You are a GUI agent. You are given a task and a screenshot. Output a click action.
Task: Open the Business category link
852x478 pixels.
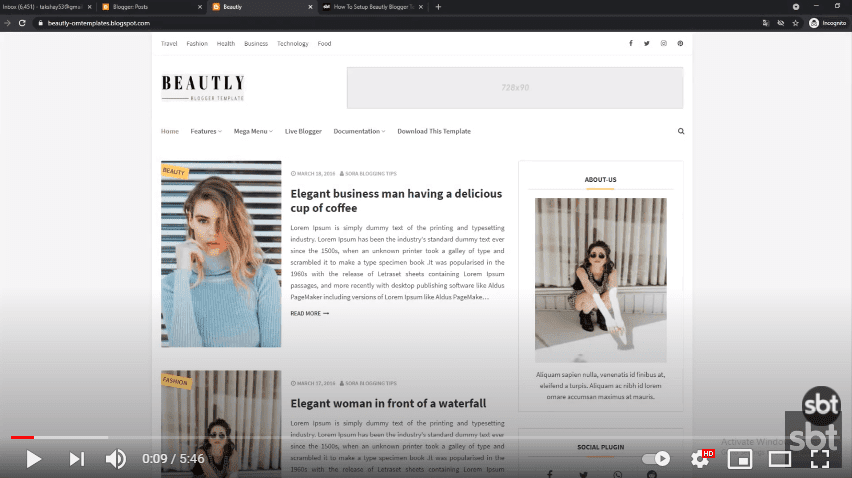pyautogui.click(x=256, y=43)
